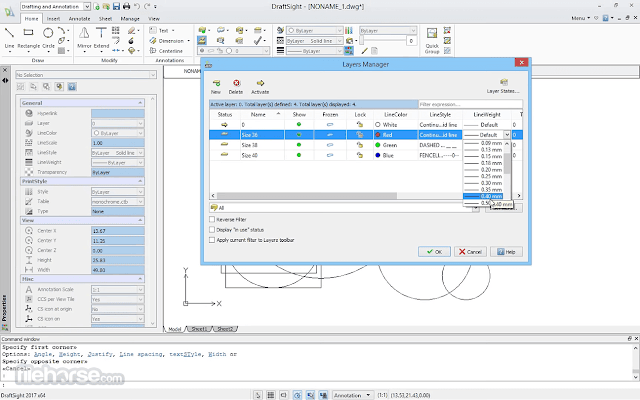This screenshot has width=640, height=400.
Task: Select the Rectangle draw tool
Action: point(28,38)
